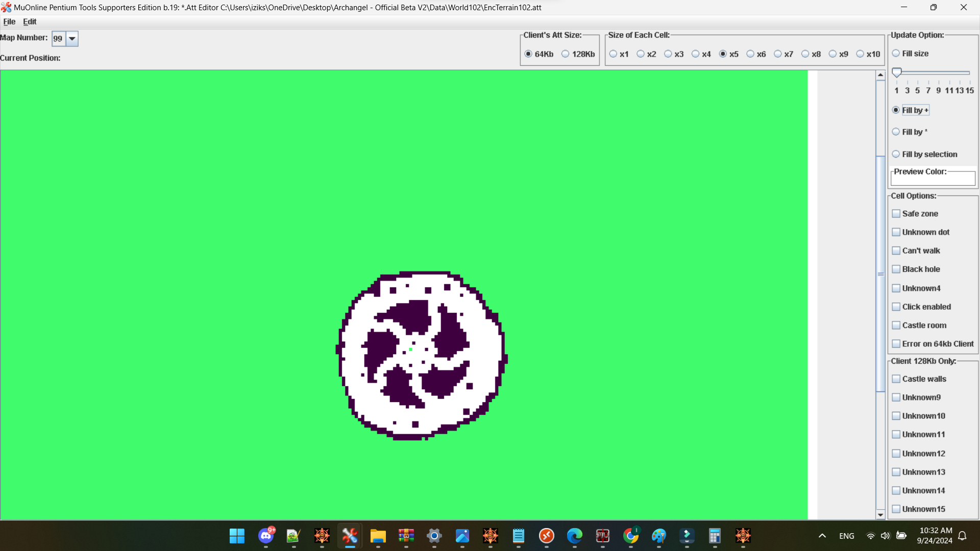
Task: Click the map scrollbar up arrow
Action: coord(880,76)
